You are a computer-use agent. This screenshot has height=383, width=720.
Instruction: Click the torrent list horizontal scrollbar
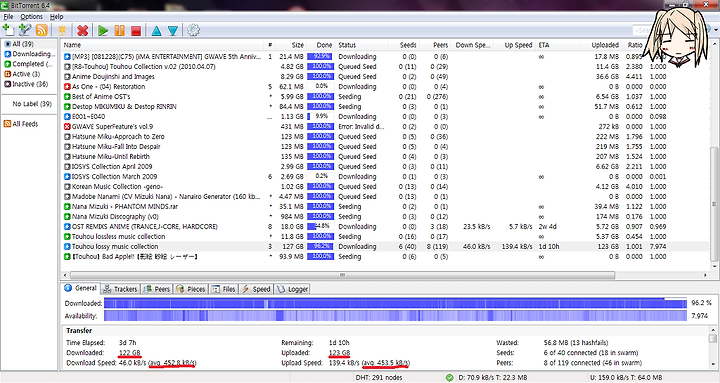click(x=342, y=275)
